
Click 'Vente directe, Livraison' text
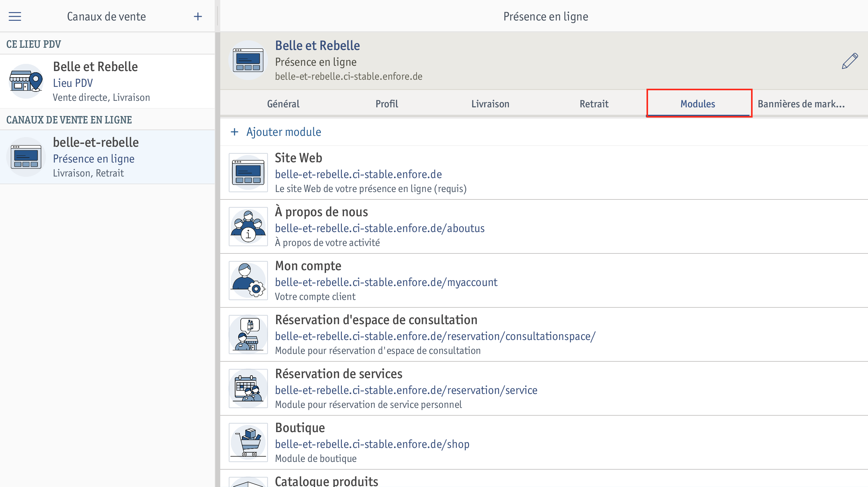tap(101, 97)
